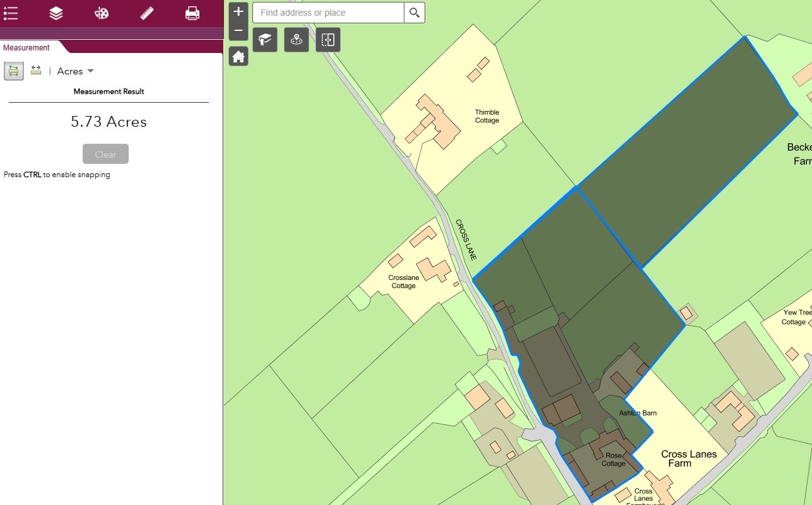
Task: Zoom out with the minus button
Action: click(238, 30)
